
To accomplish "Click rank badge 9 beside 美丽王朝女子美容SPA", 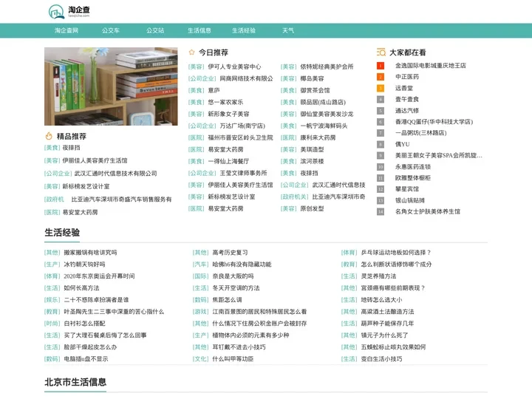I will pyautogui.click(x=381, y=155).
